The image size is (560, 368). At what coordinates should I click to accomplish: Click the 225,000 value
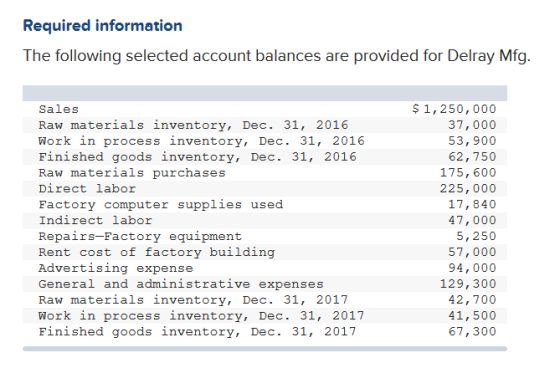tap(468, 188)
